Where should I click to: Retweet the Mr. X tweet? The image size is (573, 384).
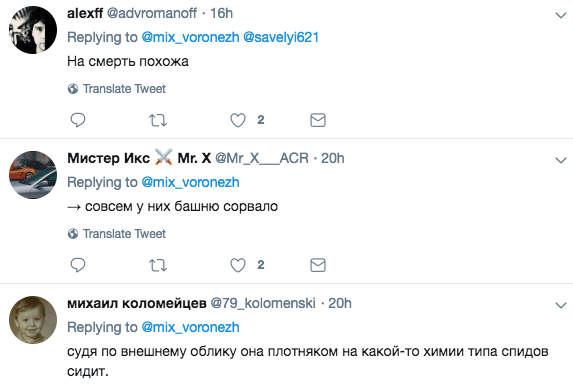(158, 265)
